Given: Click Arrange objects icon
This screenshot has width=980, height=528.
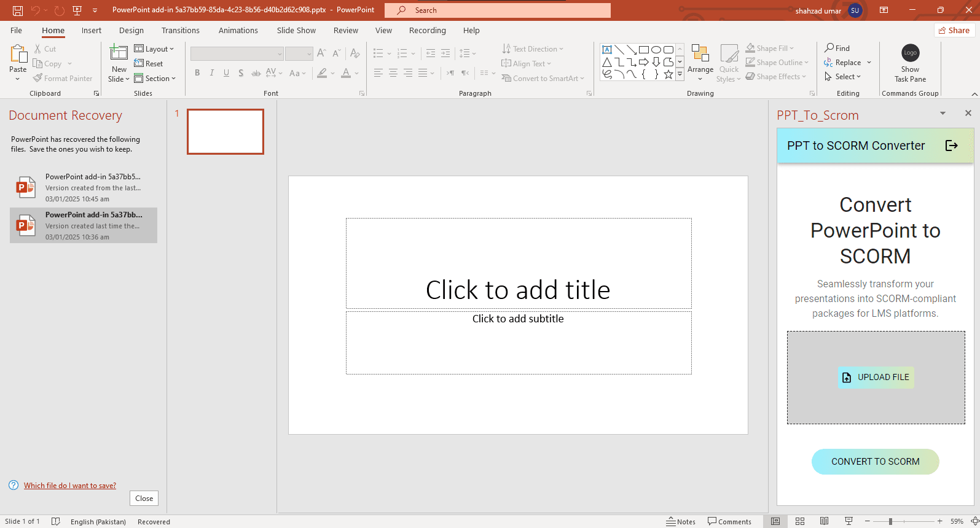Looking at the screenshot, I should pyautogui.click(x=700, y=53).
